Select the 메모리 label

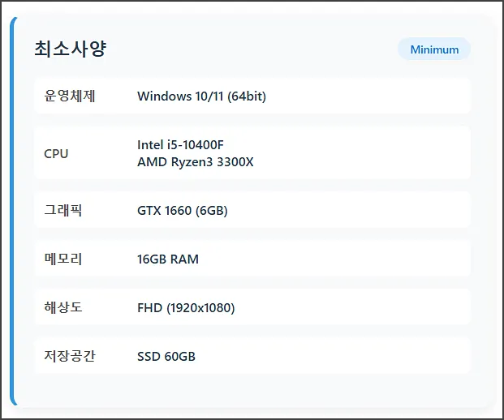pos(63,259)
